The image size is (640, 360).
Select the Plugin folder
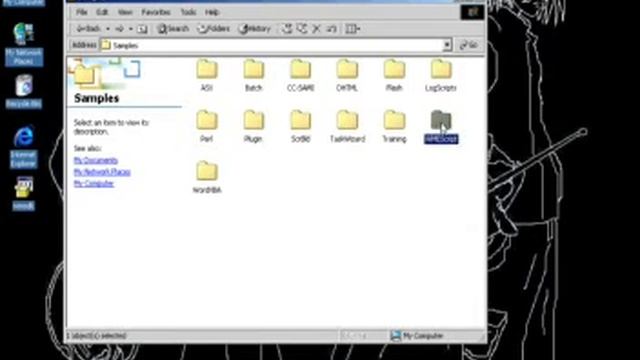click(x=253, y=127)
